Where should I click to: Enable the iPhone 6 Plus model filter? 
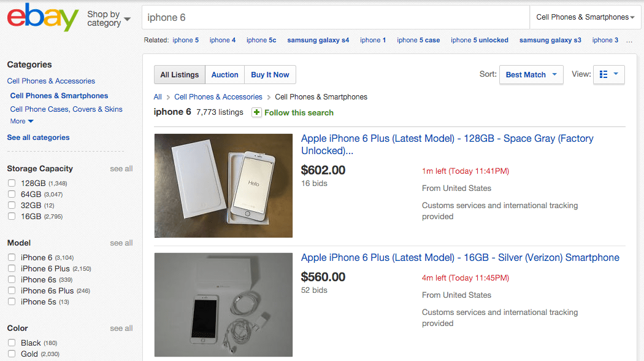pyautogui.click(x=11, y=268)
